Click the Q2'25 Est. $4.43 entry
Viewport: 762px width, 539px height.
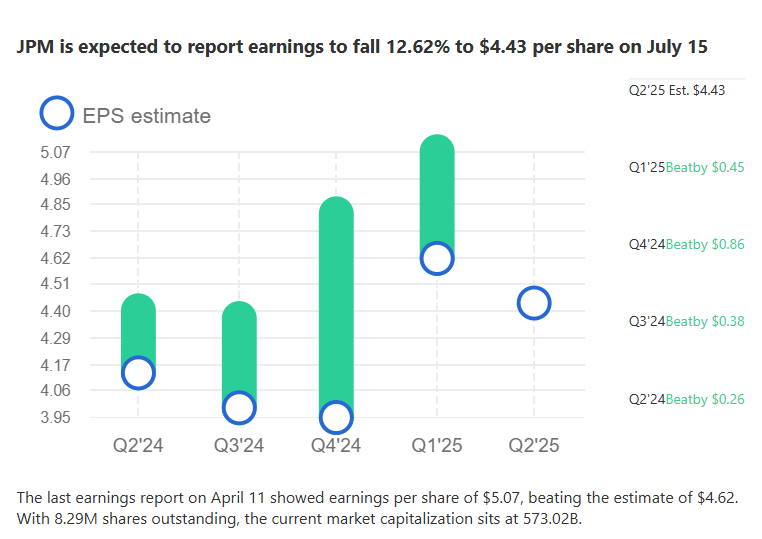click(x=676, y=90)
